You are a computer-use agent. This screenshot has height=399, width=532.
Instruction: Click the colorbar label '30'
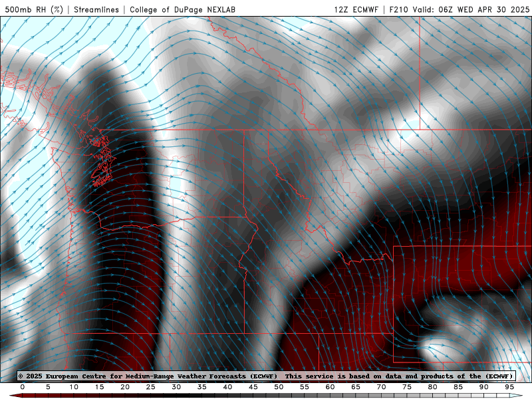(x=176, y=387)
